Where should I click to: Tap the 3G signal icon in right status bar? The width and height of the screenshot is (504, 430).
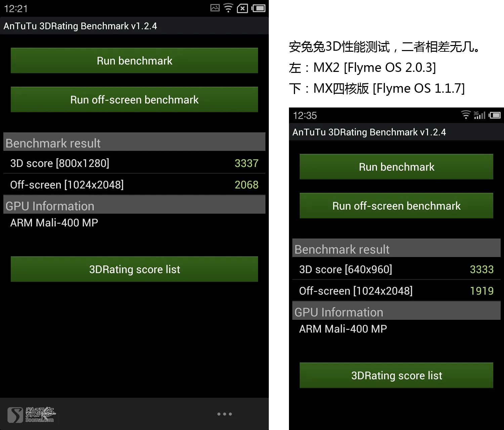479,115
